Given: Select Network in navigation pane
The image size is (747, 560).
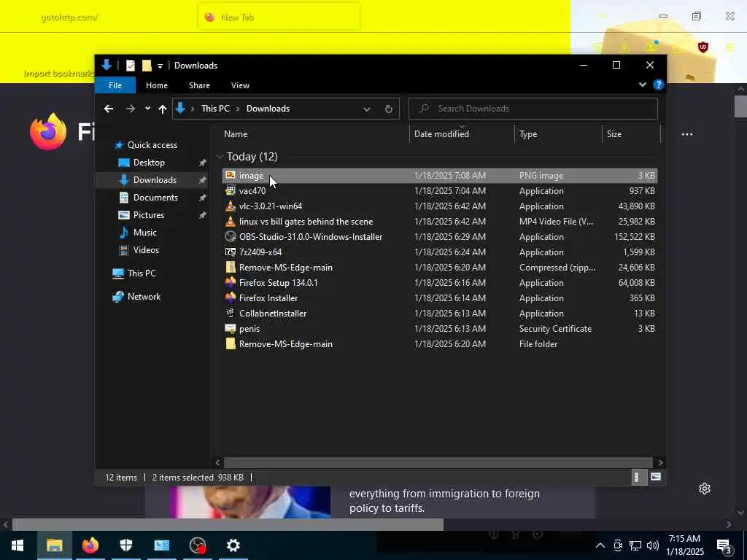Looking at the screenshot, I should point(144,297).
